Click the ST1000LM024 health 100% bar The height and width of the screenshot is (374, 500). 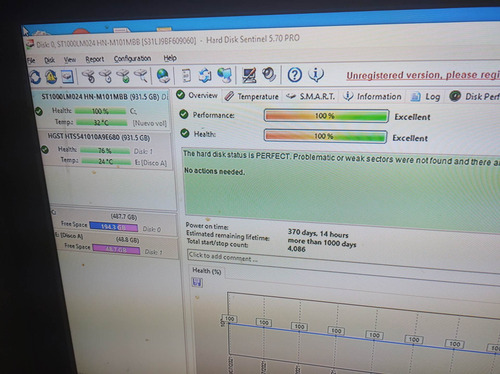100,111
